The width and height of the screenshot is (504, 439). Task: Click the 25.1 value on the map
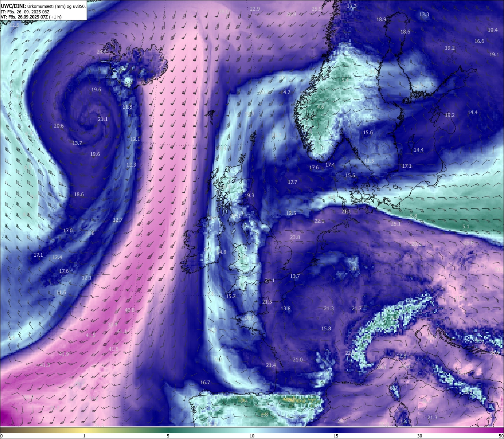pos(396,224)
